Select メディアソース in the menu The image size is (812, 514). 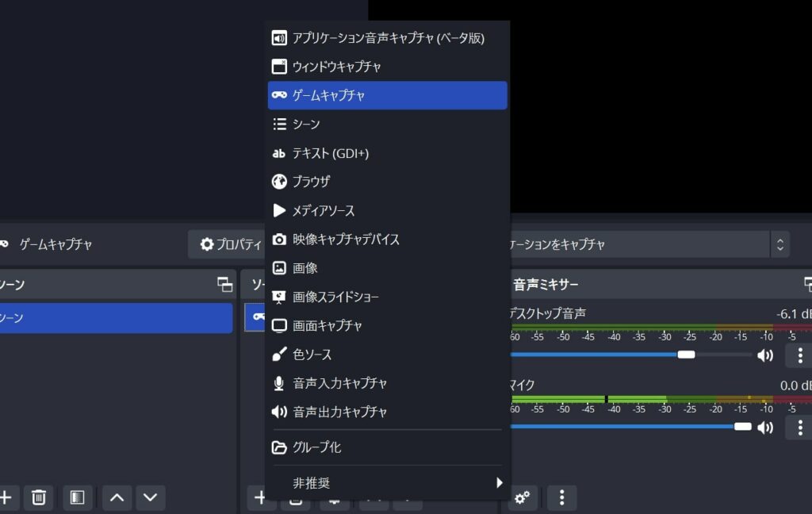[x=387, y=210]
